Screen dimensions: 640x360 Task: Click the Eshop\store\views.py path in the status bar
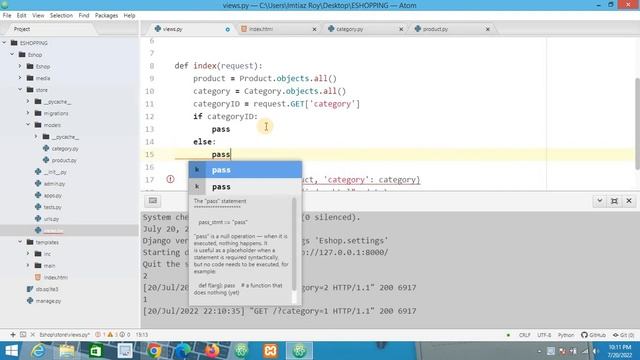(64, 335)
